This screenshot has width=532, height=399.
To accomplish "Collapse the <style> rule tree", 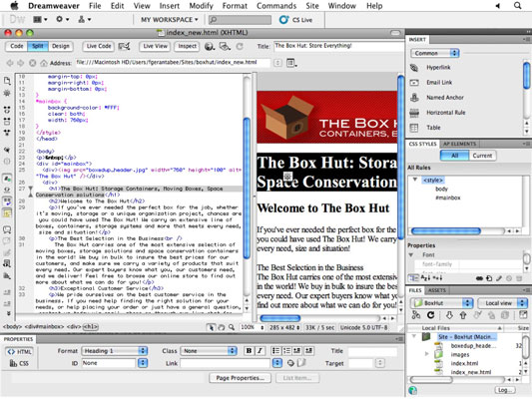I will [x=415, y=180].
